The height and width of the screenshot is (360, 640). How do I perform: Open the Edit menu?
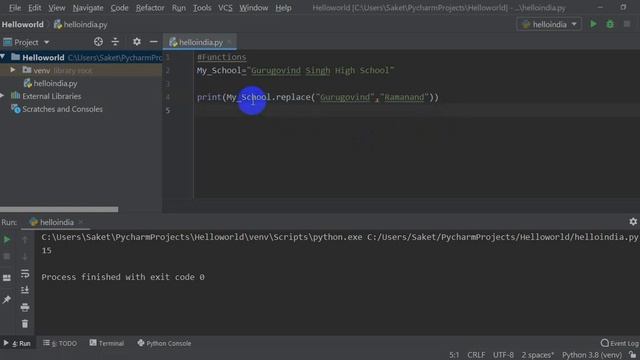34,8
